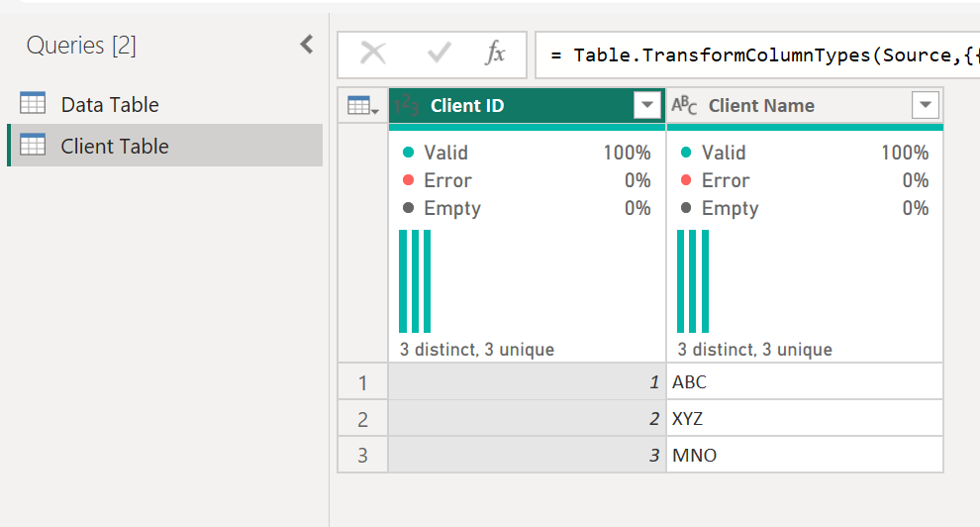The image size is (980, 527).
Task: Click the XYZ client name cell
Action: tap(805, 419)
